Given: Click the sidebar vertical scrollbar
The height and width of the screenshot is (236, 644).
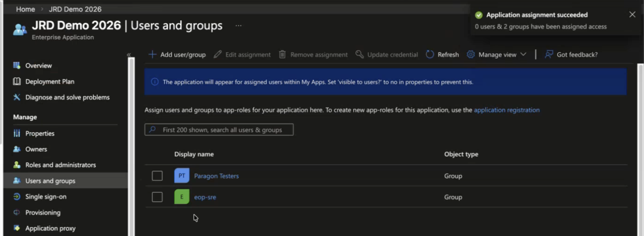Looking at the screenshot, I should (131, 147).
